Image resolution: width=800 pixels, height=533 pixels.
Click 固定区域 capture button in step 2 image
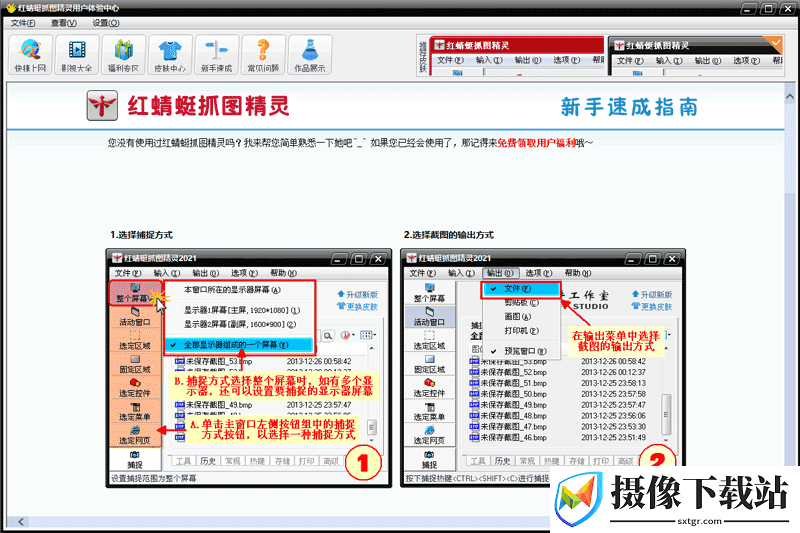[429, 364]
